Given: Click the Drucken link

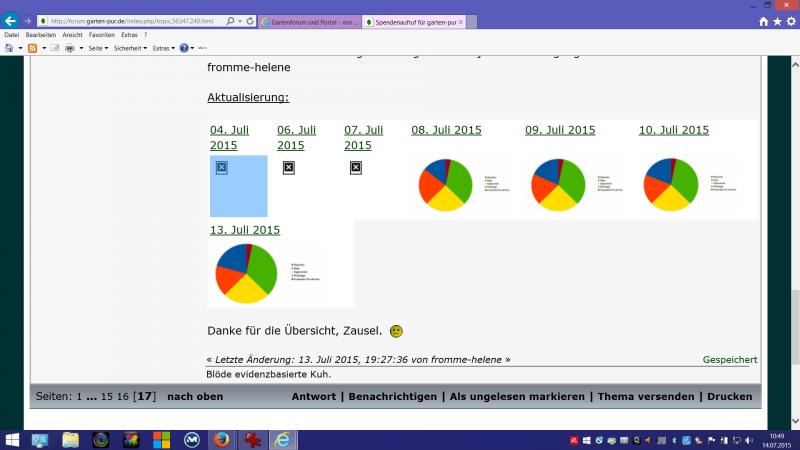Looking at the screenshot, I should [x=729, y=397].
